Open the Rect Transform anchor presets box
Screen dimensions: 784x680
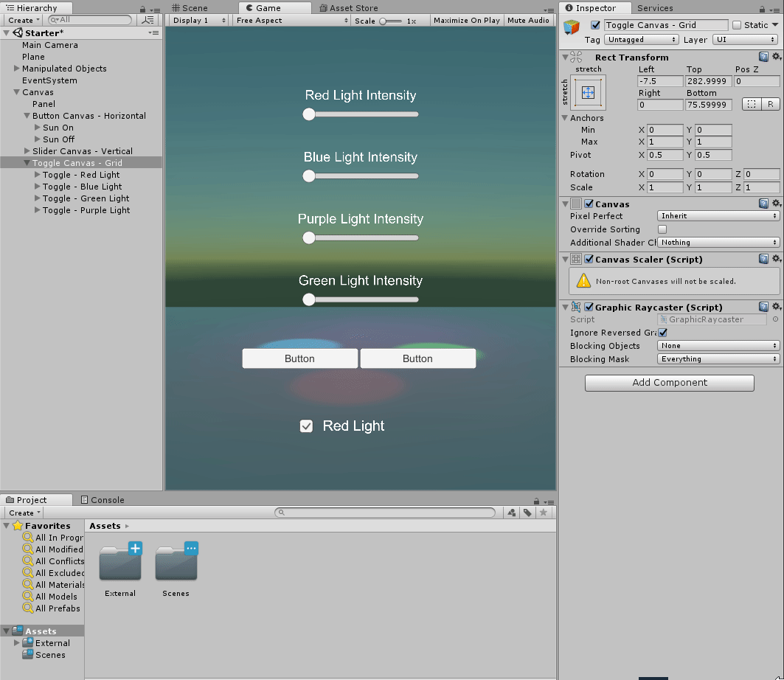pos(588,92)
